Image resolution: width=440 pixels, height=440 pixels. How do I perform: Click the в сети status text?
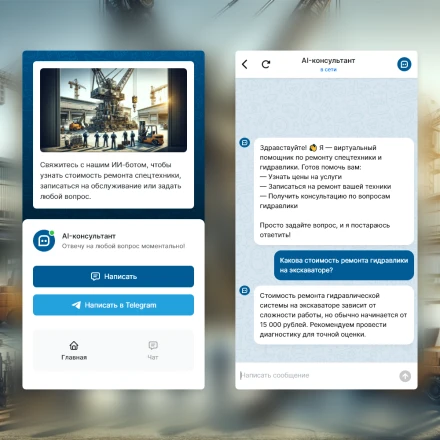coord(328,70)
